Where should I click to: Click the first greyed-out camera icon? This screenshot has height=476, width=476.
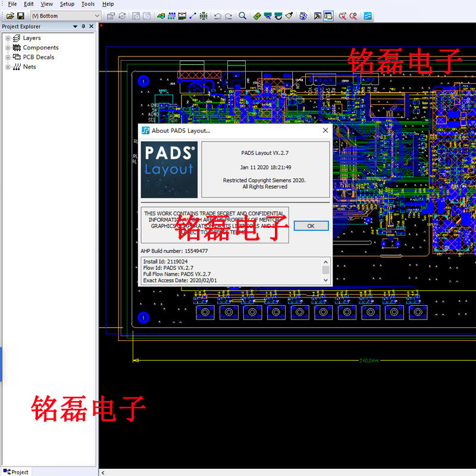point(136,16)
